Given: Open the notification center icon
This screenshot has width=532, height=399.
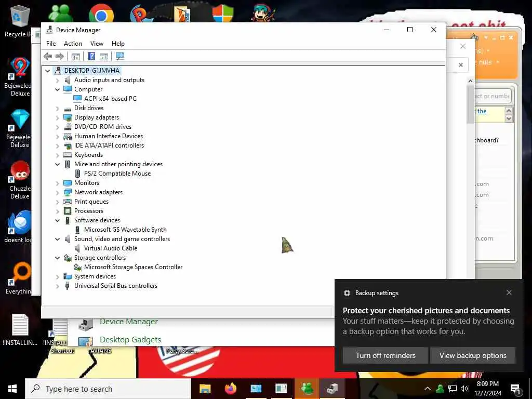Looking at the screenshot, I should [515, 389].
